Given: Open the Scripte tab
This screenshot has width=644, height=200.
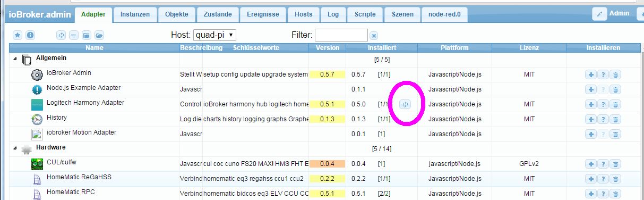Looking at the screenshot, I should click(365, 15).
